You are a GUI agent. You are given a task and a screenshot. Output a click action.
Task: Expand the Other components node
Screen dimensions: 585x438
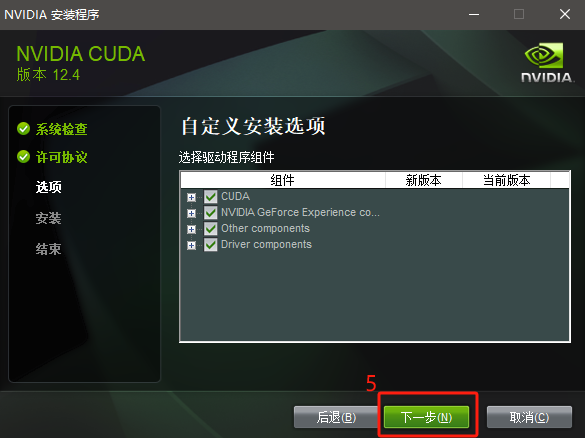click(191, 229)
